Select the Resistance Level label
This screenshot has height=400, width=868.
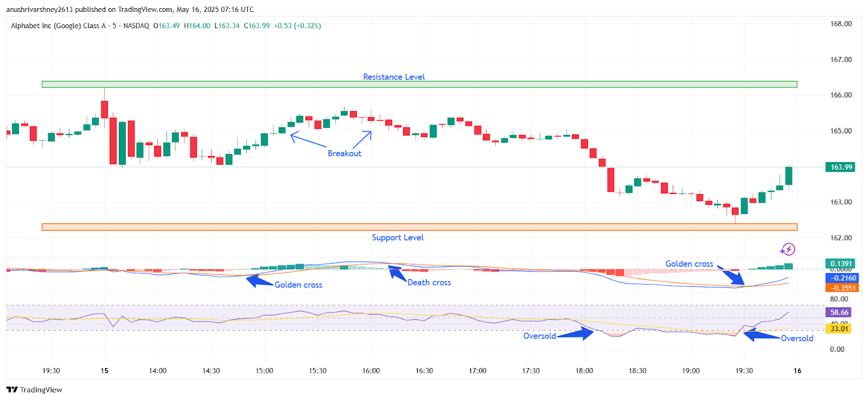(394, 77)
